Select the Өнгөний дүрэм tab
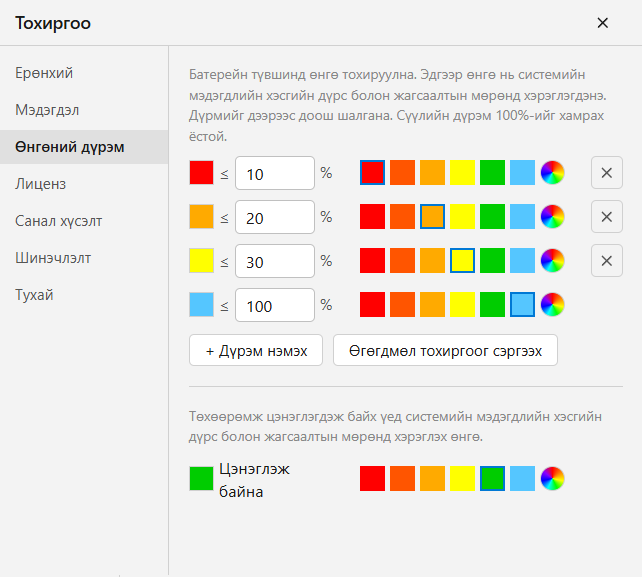The image size is (642, 577). click(84, 147)
